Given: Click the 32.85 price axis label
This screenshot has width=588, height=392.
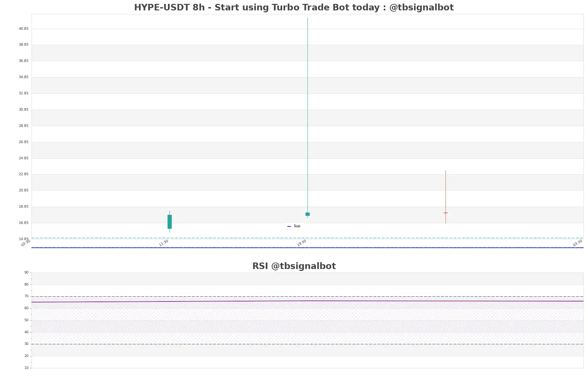Looking at the screenshot, I should [x=23, y=93].
